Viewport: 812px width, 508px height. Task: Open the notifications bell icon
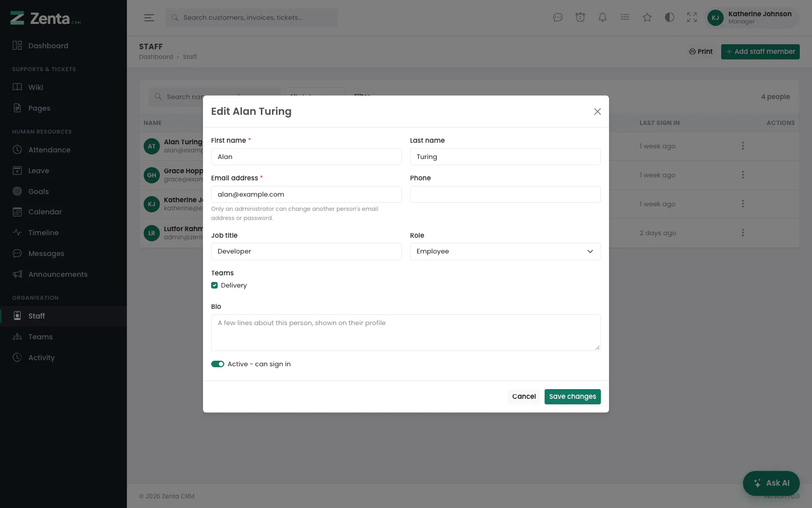602,18
